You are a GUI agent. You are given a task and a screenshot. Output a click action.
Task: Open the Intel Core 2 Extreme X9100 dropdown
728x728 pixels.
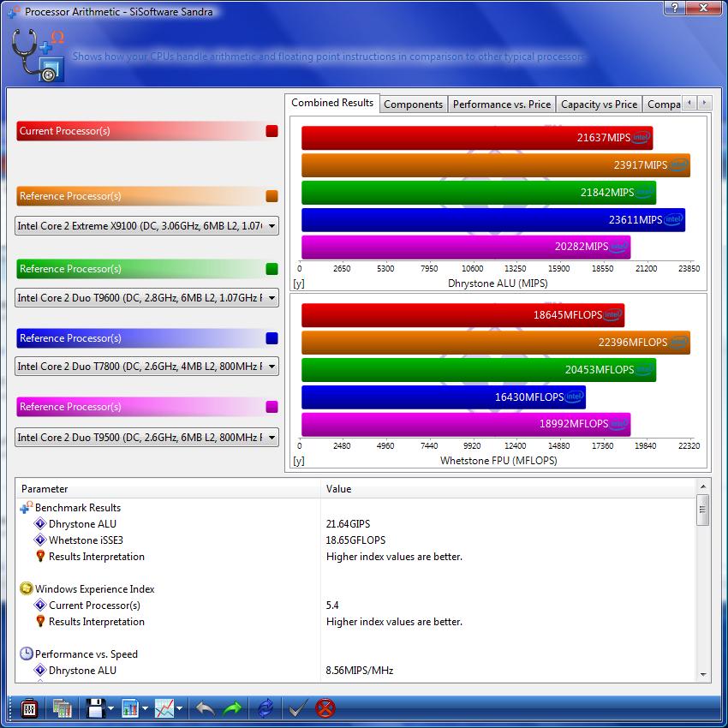tap(146, 225)
